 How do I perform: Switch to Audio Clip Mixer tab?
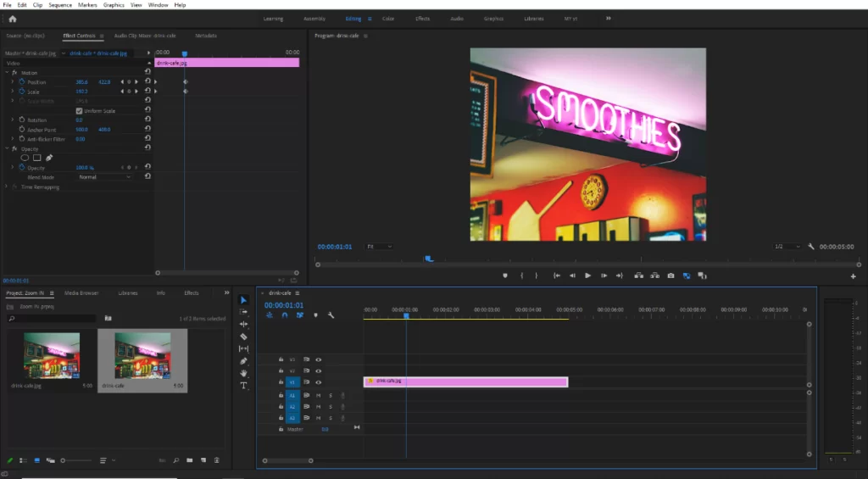pos(144,36)
